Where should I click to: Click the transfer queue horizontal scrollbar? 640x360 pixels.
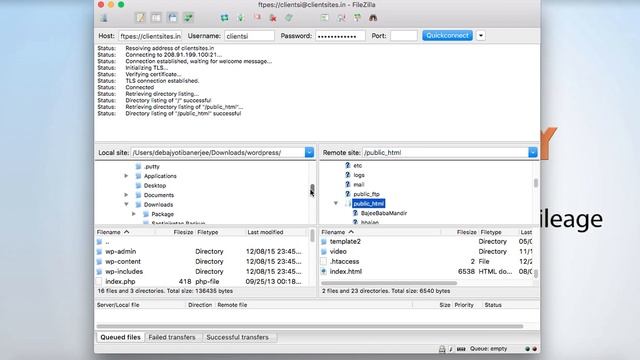(310, 326)
